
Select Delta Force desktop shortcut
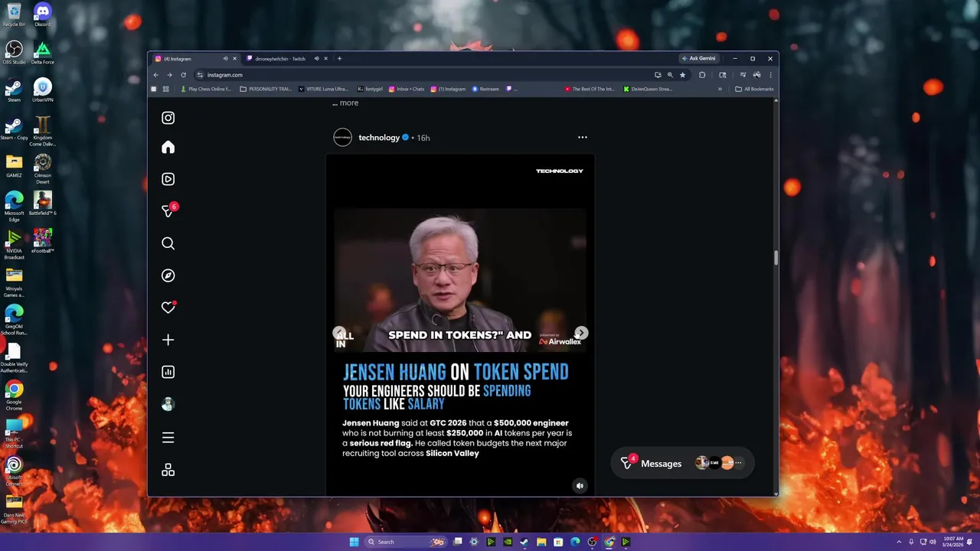(x=42, y=52)
